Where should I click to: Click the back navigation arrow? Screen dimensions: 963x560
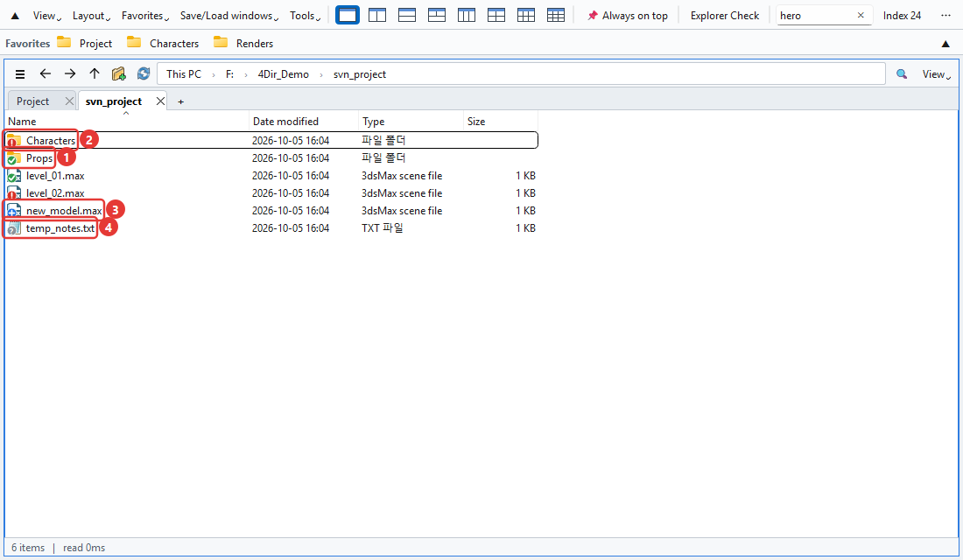point(45,73)
